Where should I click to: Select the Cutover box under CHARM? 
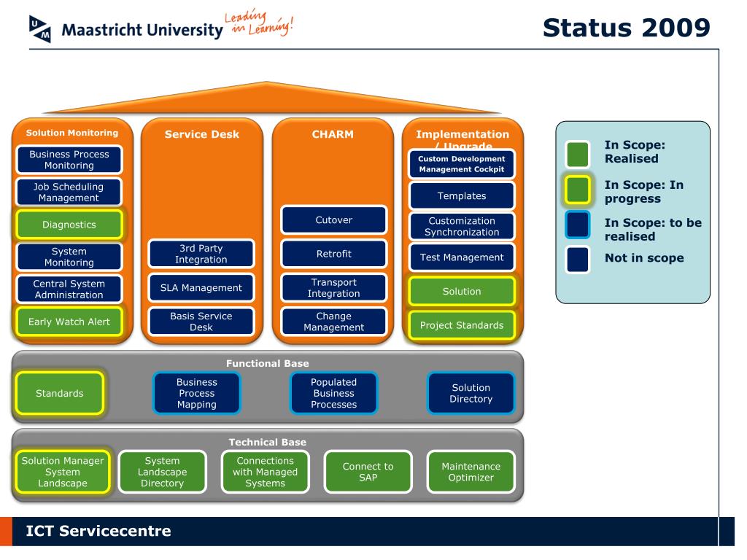coord(333,220)
